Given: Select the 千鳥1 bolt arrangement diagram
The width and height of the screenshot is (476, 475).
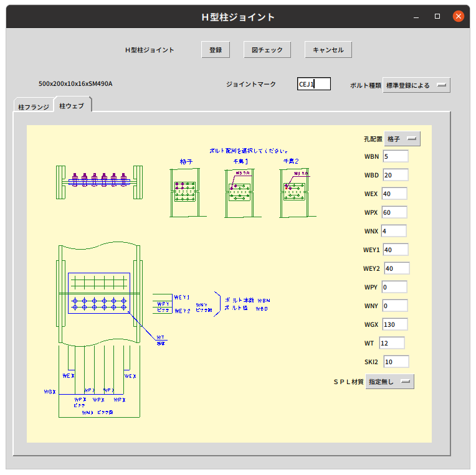Looking at the screenshot, I should pyautogui.click(x=243, y=193).
